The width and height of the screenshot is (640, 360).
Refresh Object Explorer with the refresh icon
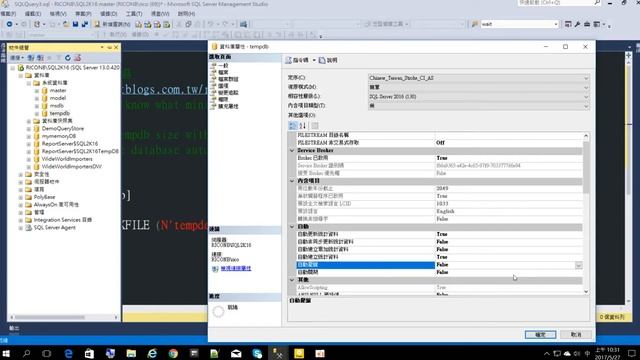click(x=68, y=58)
